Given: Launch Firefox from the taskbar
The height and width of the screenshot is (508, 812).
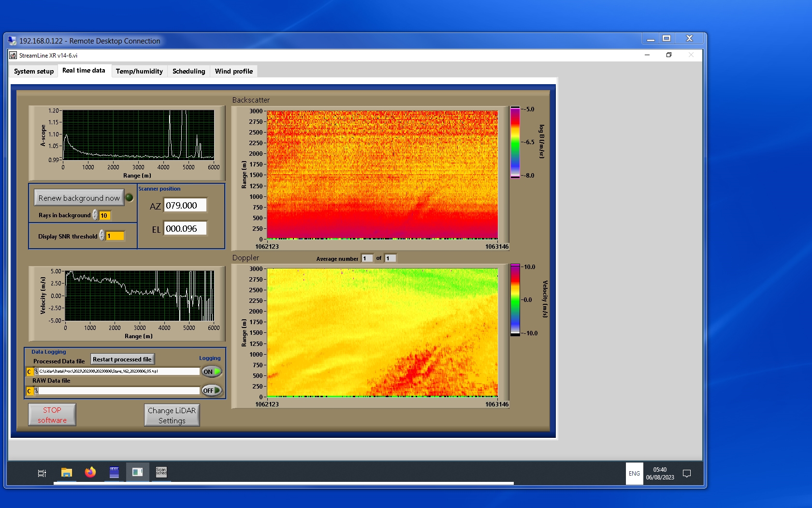Looking at the screenshot, I should tap(90, 473).
